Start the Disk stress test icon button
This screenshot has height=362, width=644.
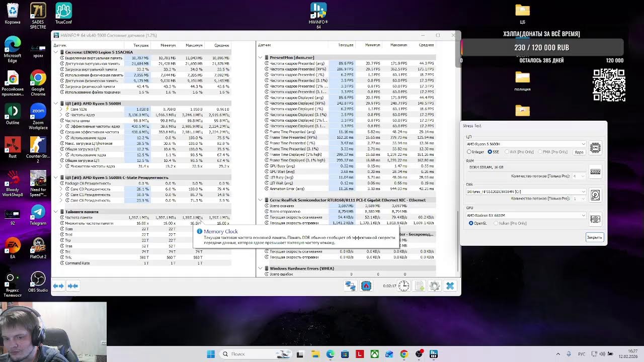[595, 195]
